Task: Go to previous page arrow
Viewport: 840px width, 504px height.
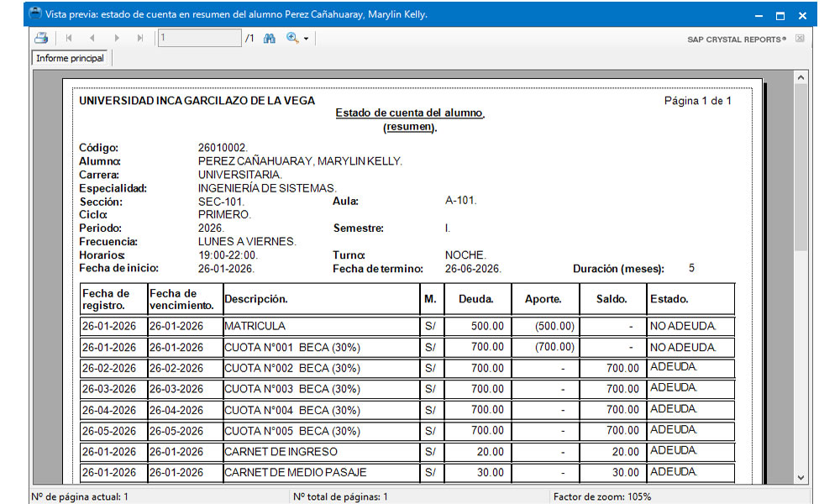Action: tap(92, 38)
